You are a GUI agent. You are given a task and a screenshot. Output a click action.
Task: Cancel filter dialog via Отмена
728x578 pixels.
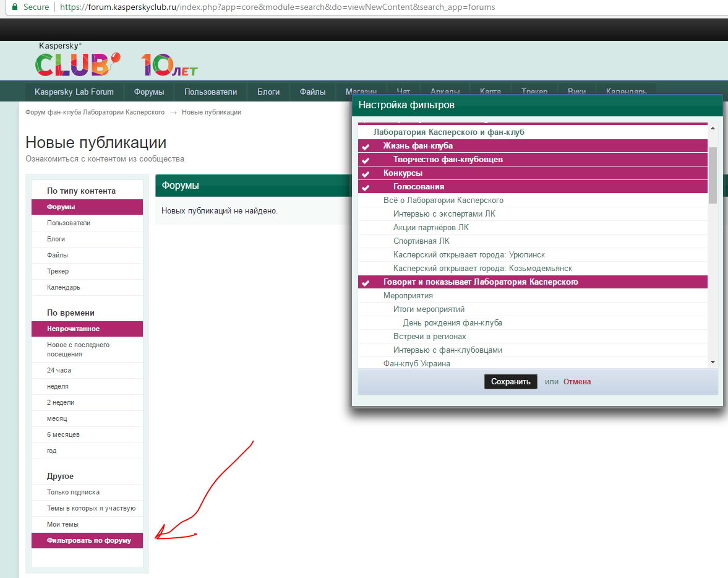(577, 381)
